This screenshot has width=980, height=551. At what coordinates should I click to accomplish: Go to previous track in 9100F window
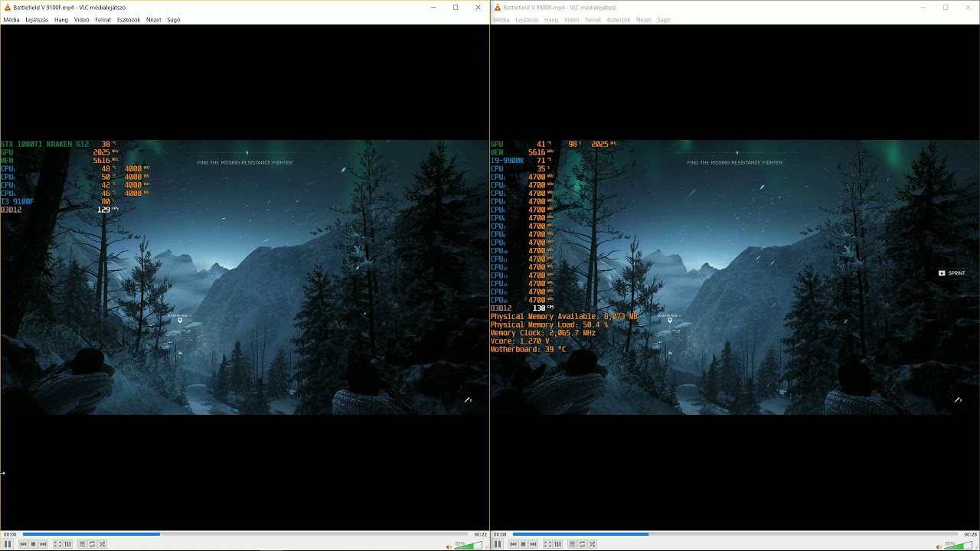23,544
